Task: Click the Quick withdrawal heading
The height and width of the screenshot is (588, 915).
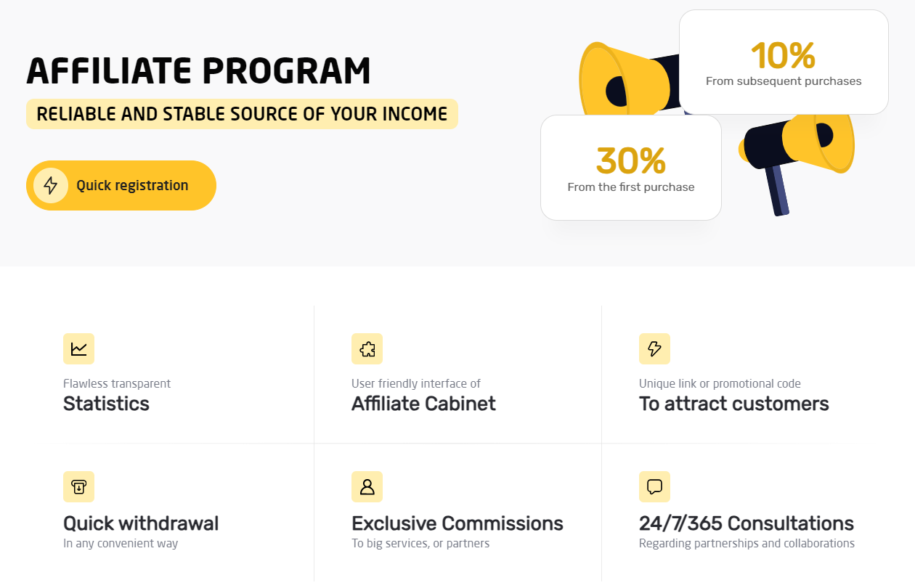Action: coord(141,523)
